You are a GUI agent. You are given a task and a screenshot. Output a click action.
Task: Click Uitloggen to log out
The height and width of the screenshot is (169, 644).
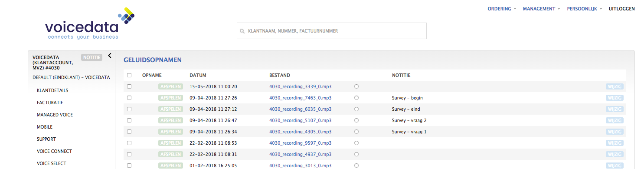(x=622, y=9)
